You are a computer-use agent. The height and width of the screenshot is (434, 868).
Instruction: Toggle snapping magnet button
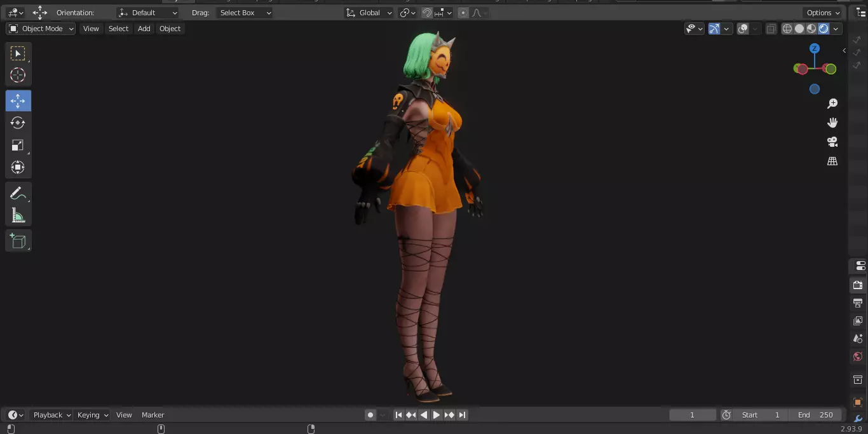pyautogui.click(x=428, y=13)
